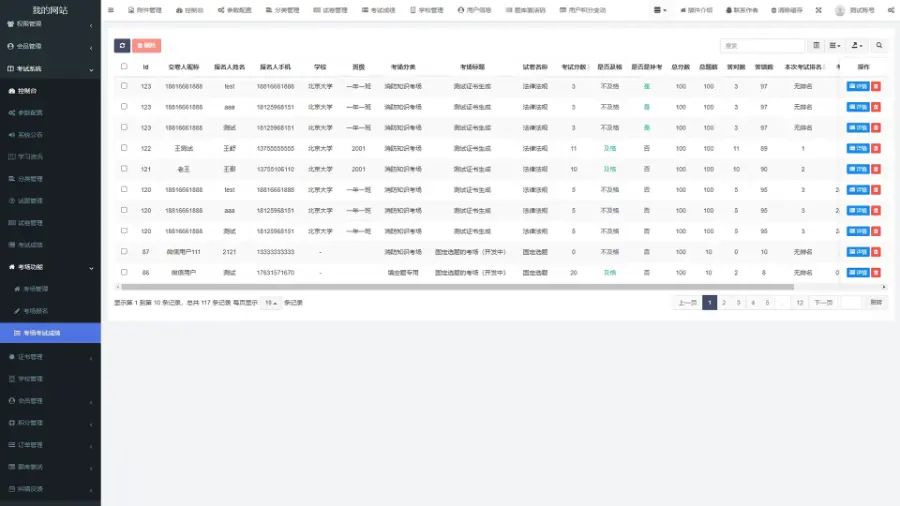Check the select-all checkbox in the table header

tap(124, 67)
